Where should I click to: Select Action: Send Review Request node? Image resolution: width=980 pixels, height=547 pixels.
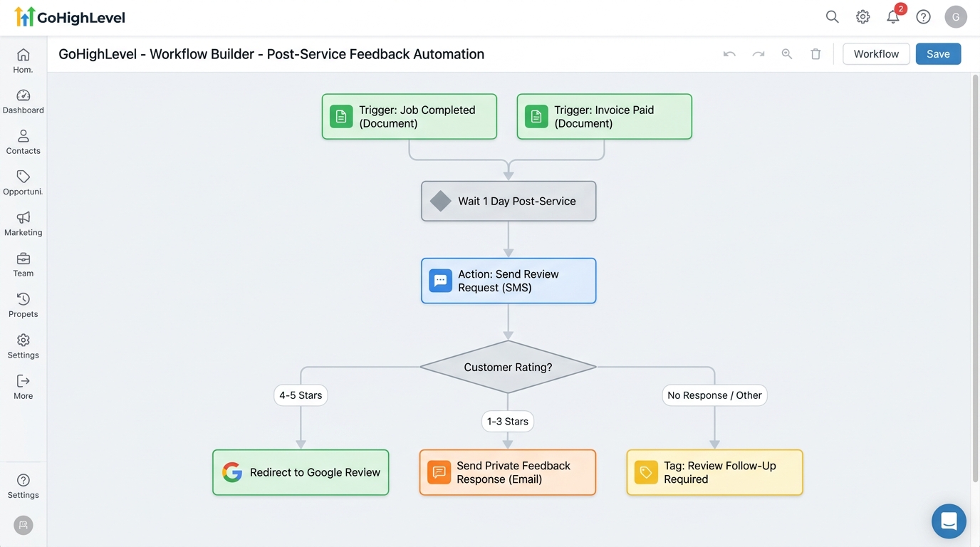click(509, 281)
